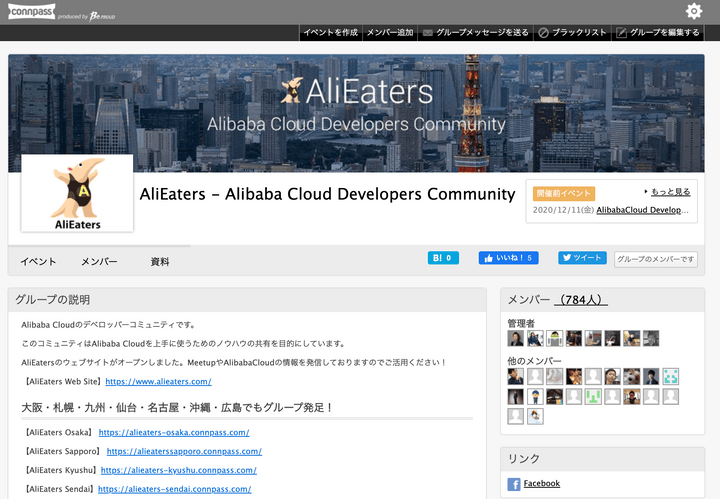Click the AliEaters anteater group logo
Screen dimensions: 720x499
click(77, 193)
